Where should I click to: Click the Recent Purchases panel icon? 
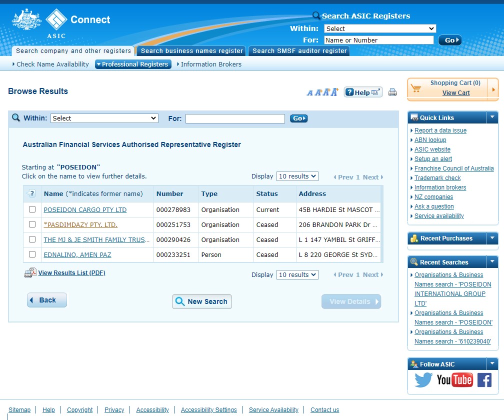coord(414,238)
